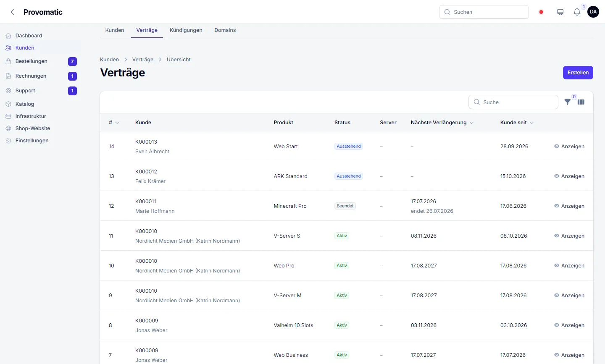Image resolution: width=605 pixels, height=364 pixels.
Task: Click the global Suchen field in header
Action: point(484,12)
